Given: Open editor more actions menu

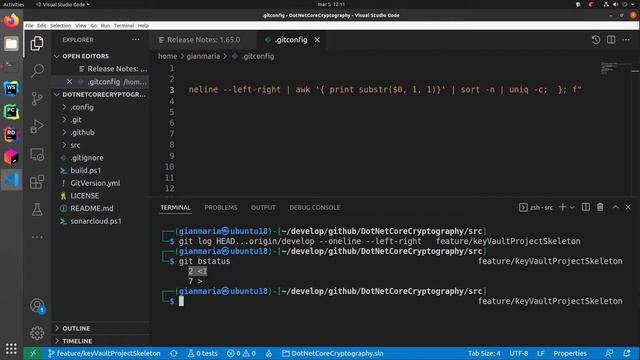Looking at the screenshot, I should coord(626,40).
